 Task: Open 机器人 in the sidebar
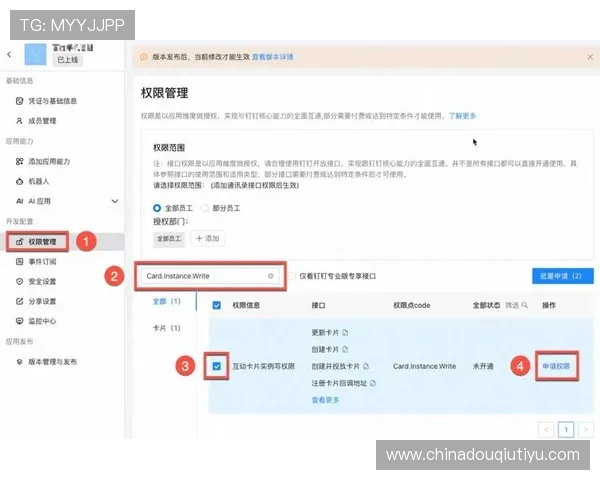[39, 181]
